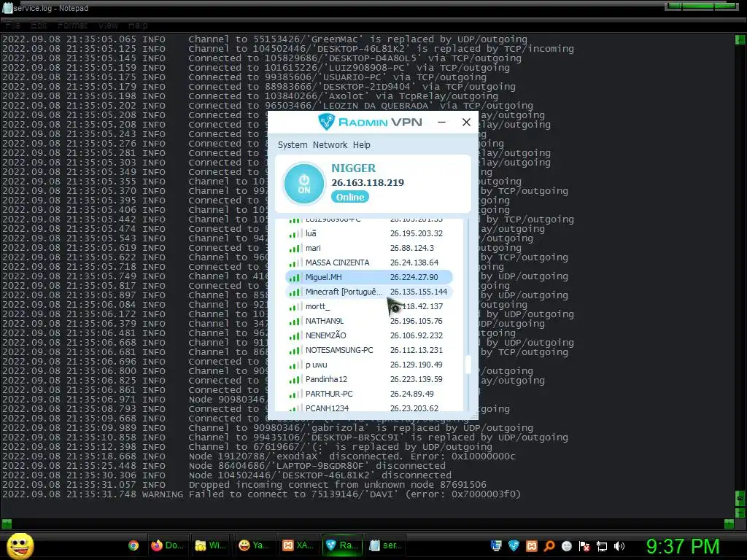Click the XAMPP system tray icon

[531, 545]
